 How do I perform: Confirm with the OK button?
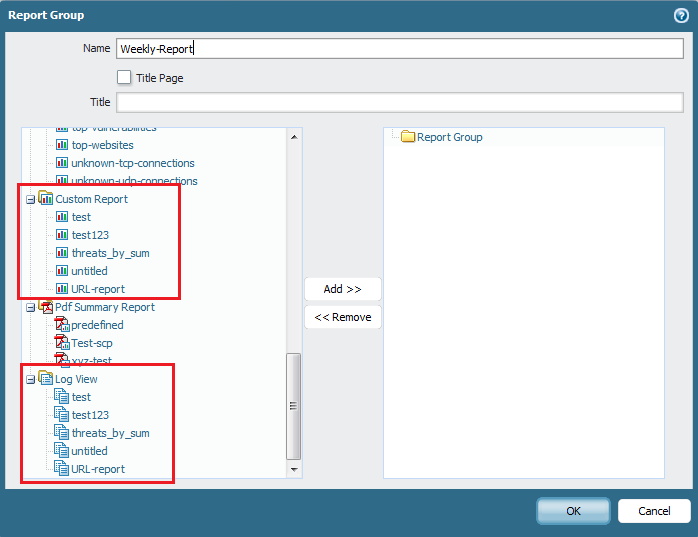573,511
